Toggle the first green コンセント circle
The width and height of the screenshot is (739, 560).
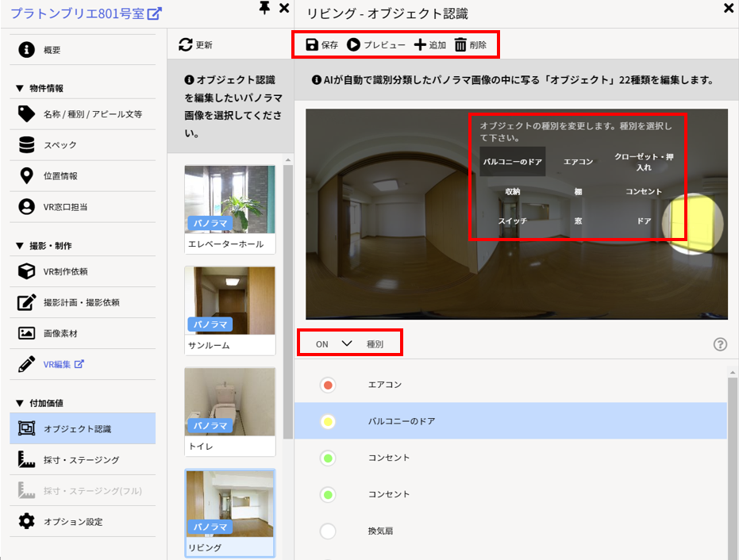[x=328, y=458]
